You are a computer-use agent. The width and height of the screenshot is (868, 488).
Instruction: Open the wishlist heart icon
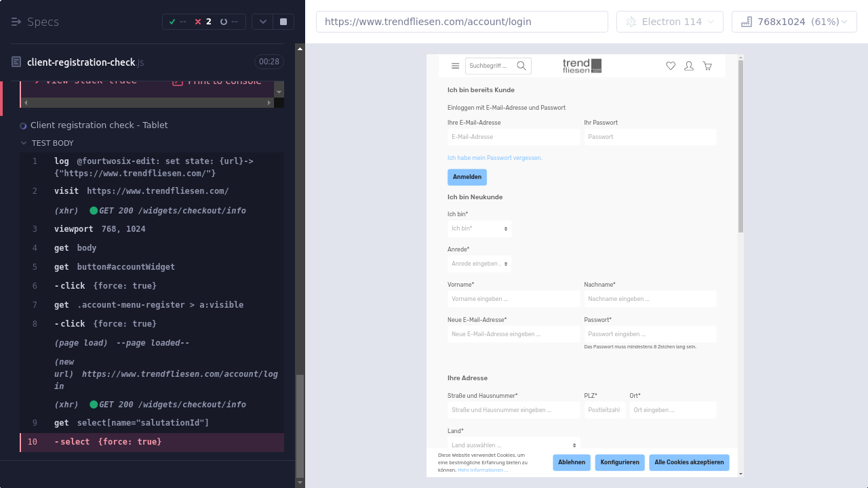(x=671, y=66)
